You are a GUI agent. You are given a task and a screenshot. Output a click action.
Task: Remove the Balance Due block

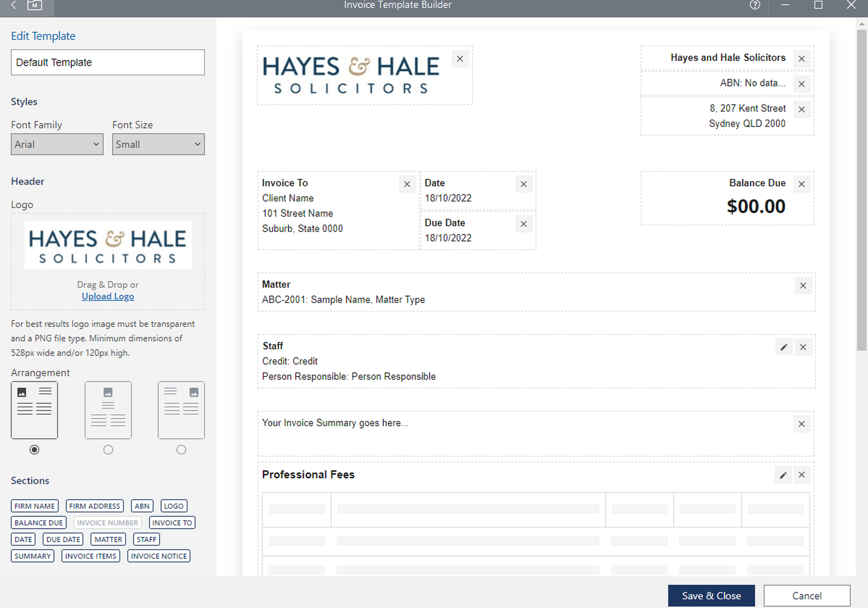click(802, 184)
